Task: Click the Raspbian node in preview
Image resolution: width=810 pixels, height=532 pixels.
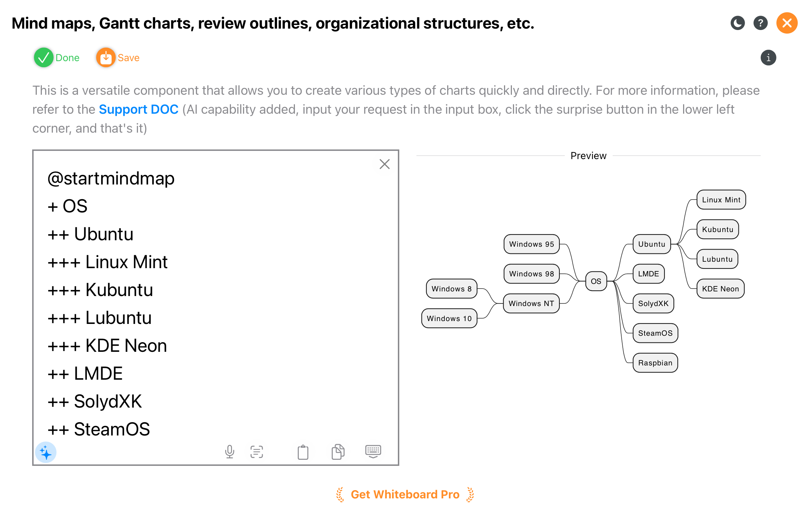Action: (655, 363)
